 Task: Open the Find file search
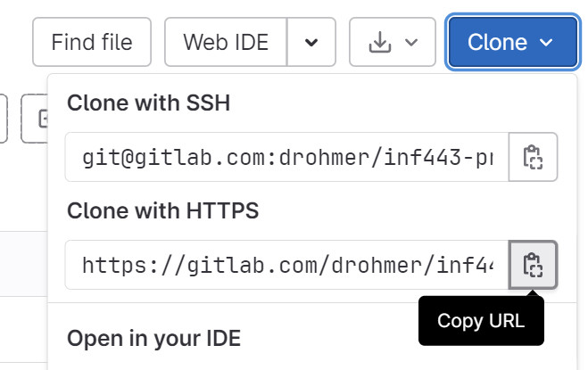[x=92, y=42]
